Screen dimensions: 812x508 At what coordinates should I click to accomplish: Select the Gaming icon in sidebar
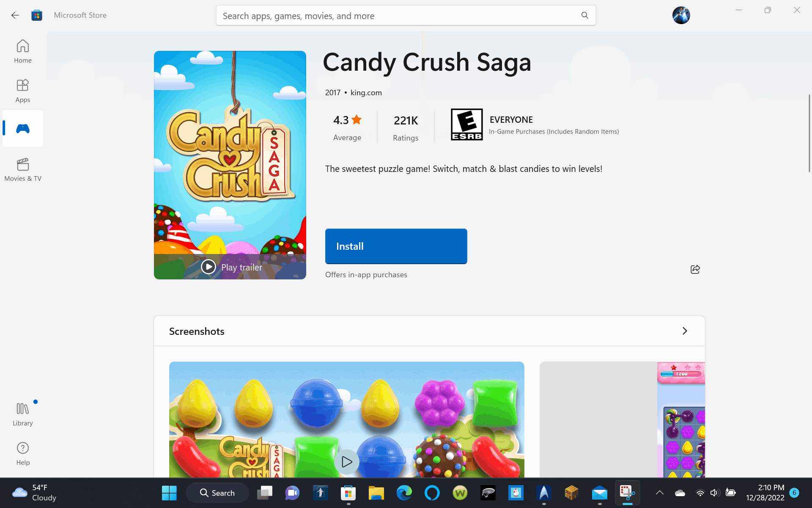[22, 128]
